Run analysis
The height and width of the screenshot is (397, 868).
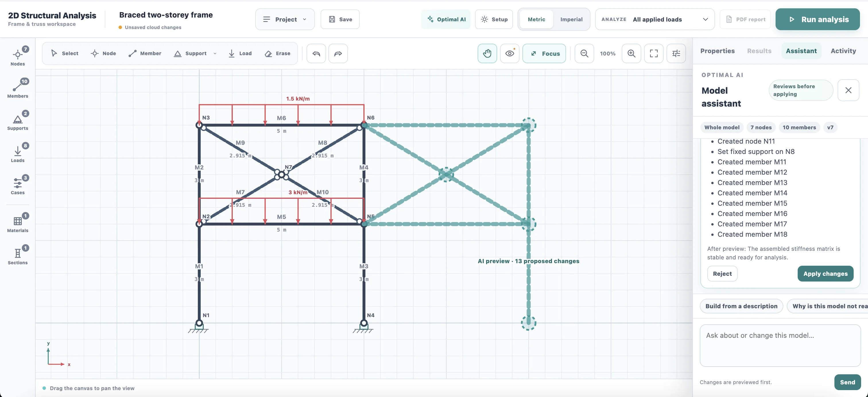point(817,19)
